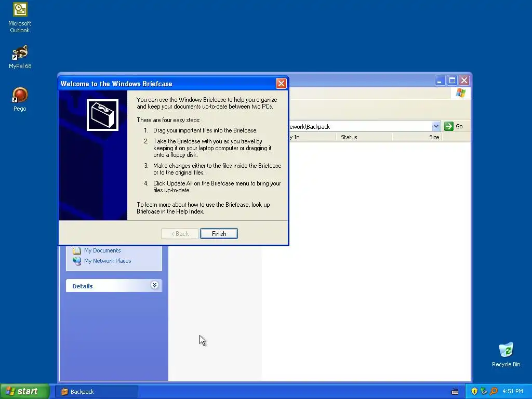The image size is (532, 399).
Task: Open the address bar dropdown arrow
Action: coord(436,126)
